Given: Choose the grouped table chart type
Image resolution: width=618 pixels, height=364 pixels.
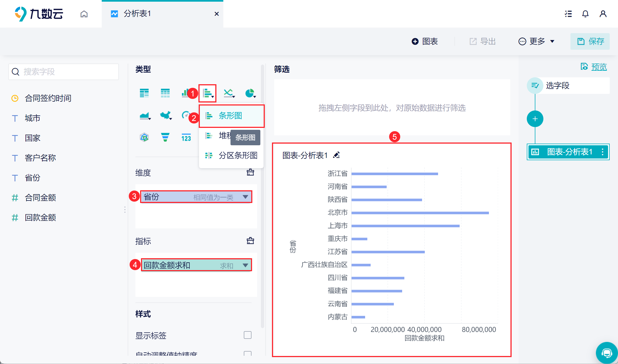Looking at the screenshot, I should 144,93.
